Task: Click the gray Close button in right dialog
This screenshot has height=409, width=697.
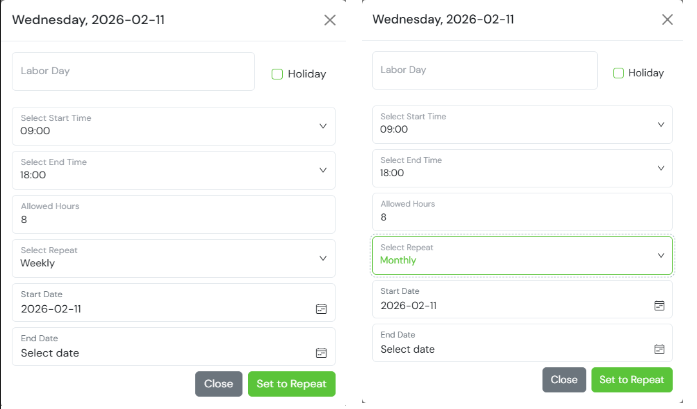Action: click(564, 380)
